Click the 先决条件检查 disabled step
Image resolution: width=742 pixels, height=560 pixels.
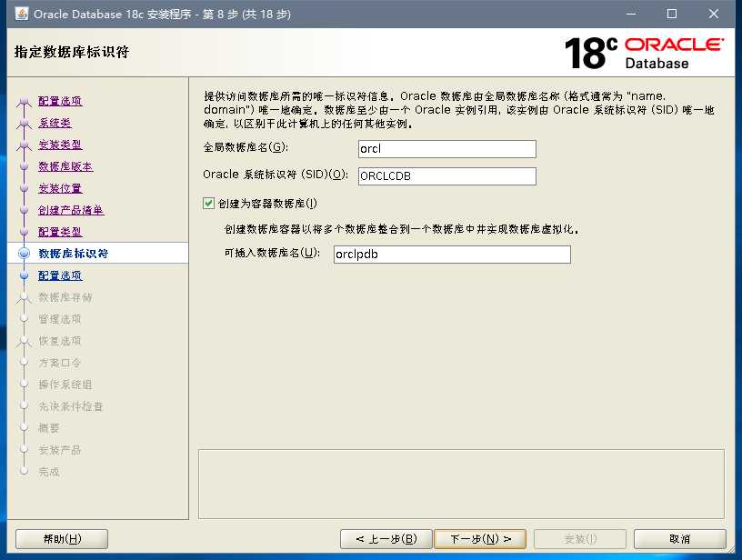pyautogui.click(x=71, y=406)
